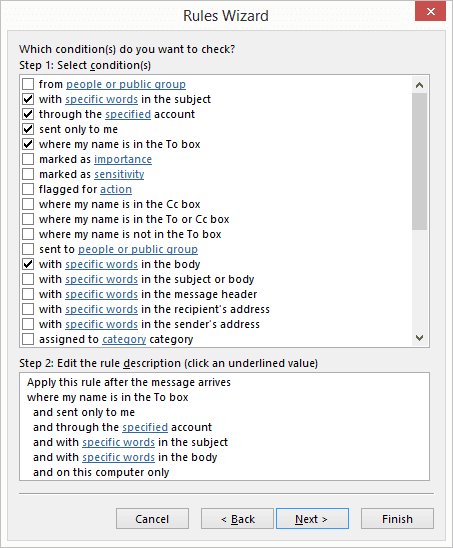
Task: Click 'sensitivity' link in condition list
Action: pyautogui.click(x=119, y=174)
